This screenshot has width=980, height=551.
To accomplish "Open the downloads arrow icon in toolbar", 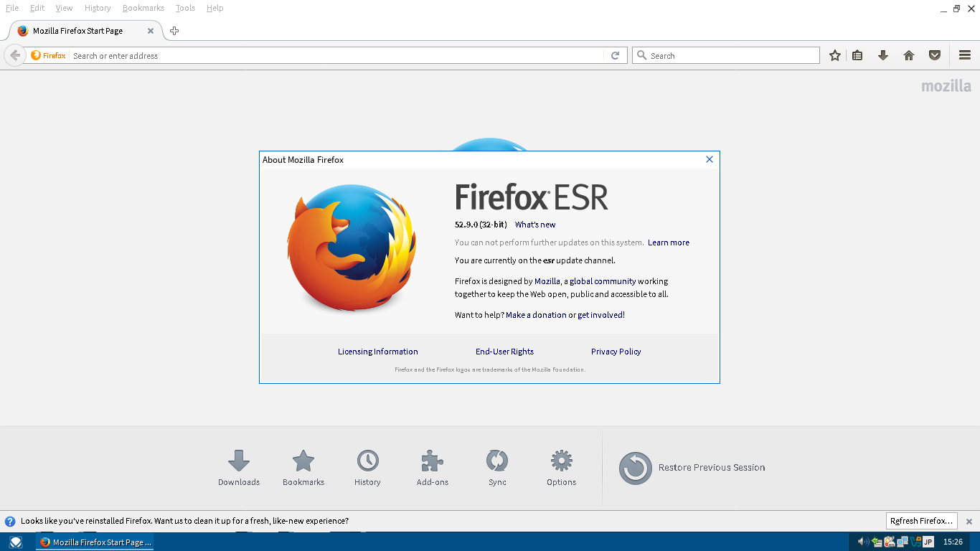I will 883,55.
